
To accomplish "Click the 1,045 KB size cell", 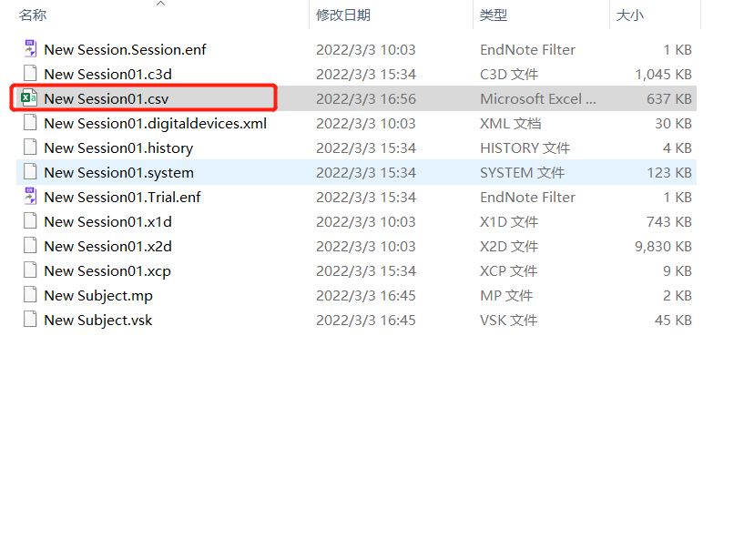I will point(663,74).
